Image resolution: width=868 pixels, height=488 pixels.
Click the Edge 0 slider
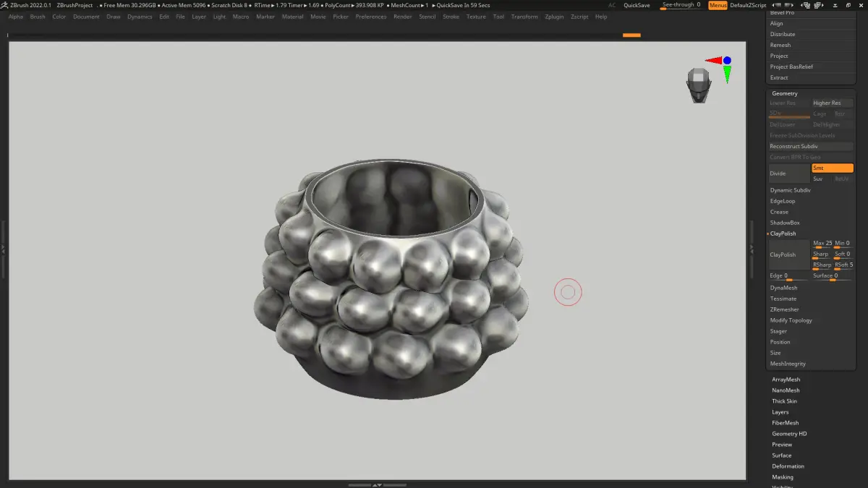(x=789, y=276)
